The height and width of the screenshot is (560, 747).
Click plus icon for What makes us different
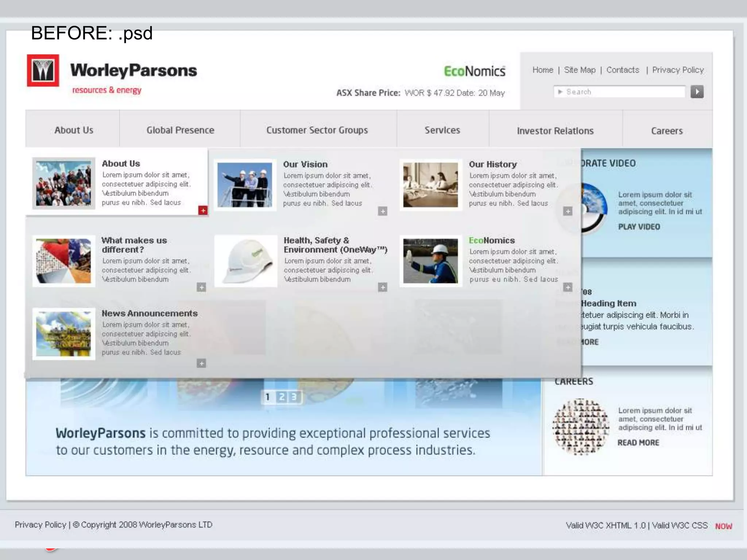click(x=201, y=287)
